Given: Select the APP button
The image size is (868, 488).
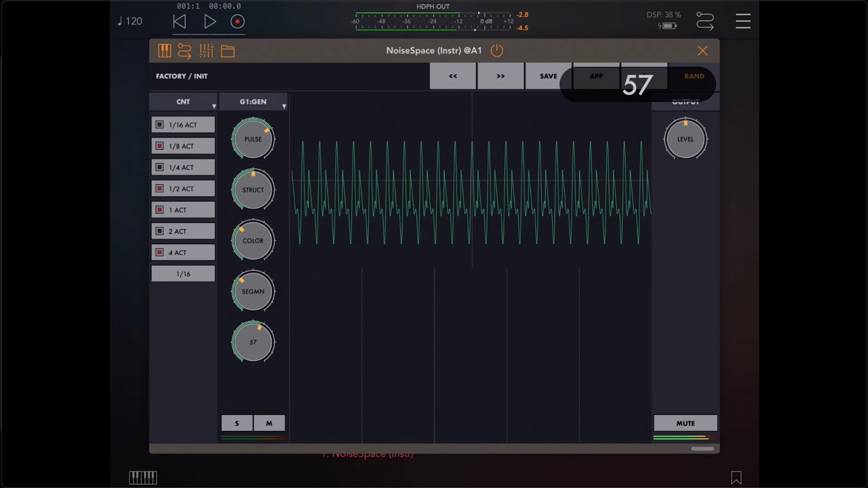Looking at the screenshot, I should point(596,76).
